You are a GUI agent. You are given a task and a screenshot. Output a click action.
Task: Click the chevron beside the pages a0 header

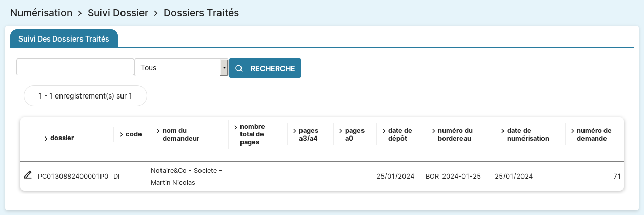pos(341,131)
